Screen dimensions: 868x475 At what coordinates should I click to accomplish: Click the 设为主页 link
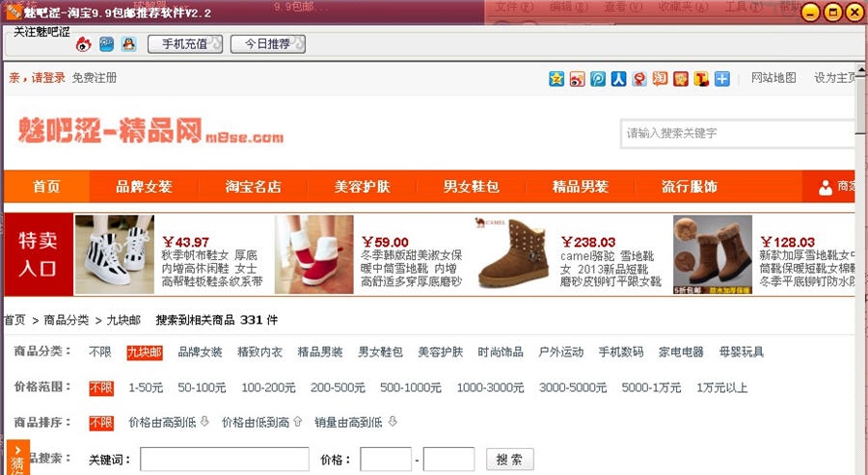(x=835, y=78)
